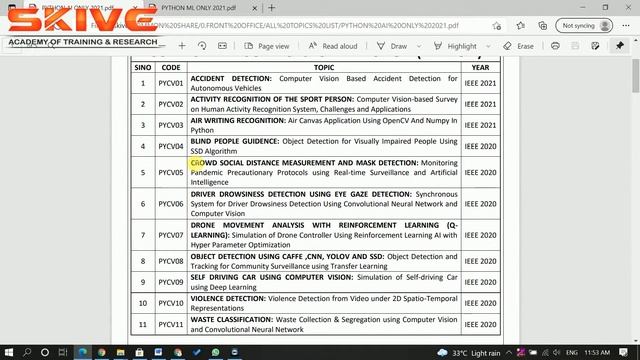Click the code cell PYCV04
The image size is (640, 360).
coord(171,146)
